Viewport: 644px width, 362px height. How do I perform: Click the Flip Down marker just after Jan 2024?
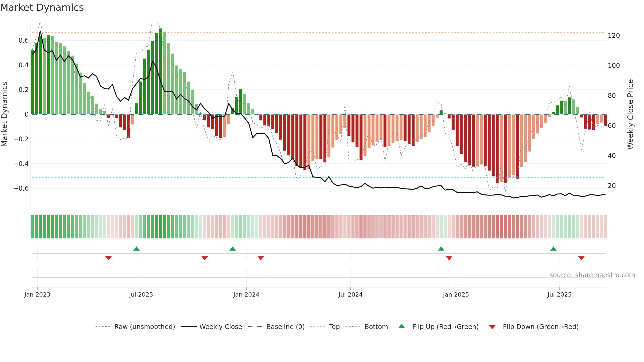[x=261, y=258]
